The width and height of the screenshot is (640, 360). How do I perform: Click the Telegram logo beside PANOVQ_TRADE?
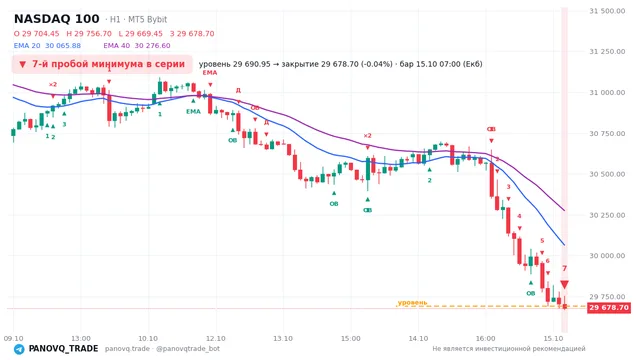click(19, 349)
